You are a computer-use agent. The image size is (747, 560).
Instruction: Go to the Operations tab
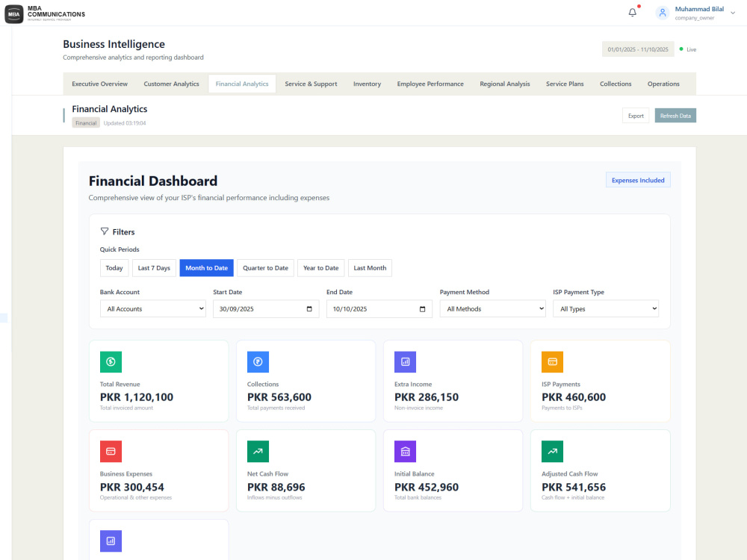point(663,84)
